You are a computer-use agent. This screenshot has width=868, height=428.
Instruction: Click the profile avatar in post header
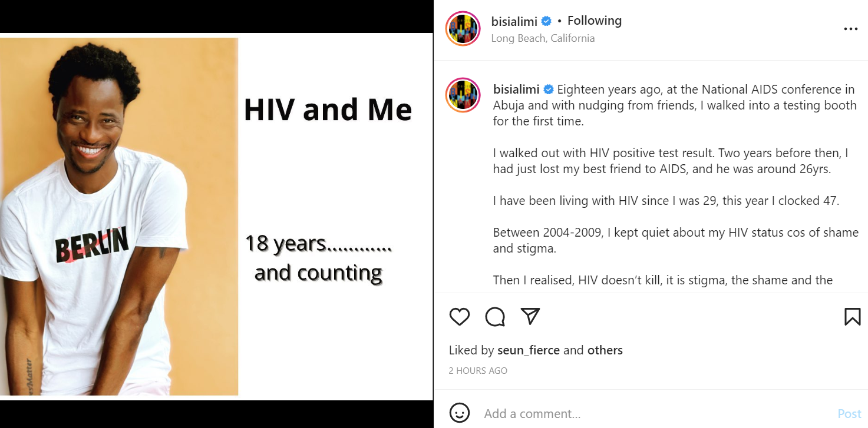click(x=463, y=28)
